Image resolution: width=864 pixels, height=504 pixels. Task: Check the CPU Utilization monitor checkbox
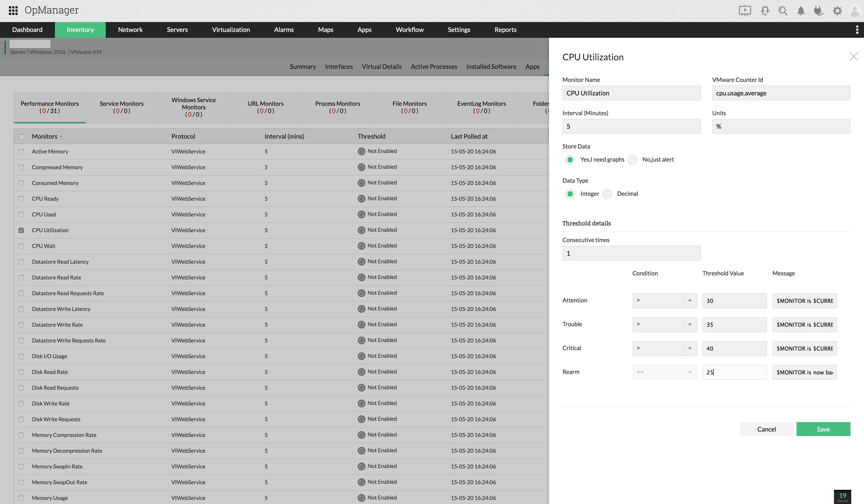21,230
